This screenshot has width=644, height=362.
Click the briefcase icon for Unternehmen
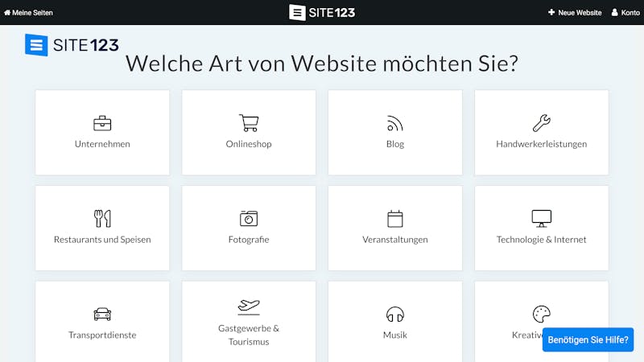click(x=102, y=123)
